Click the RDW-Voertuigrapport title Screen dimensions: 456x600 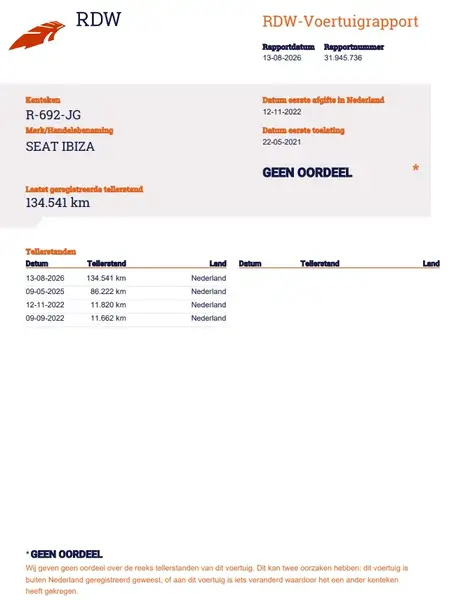click(340, 21)
